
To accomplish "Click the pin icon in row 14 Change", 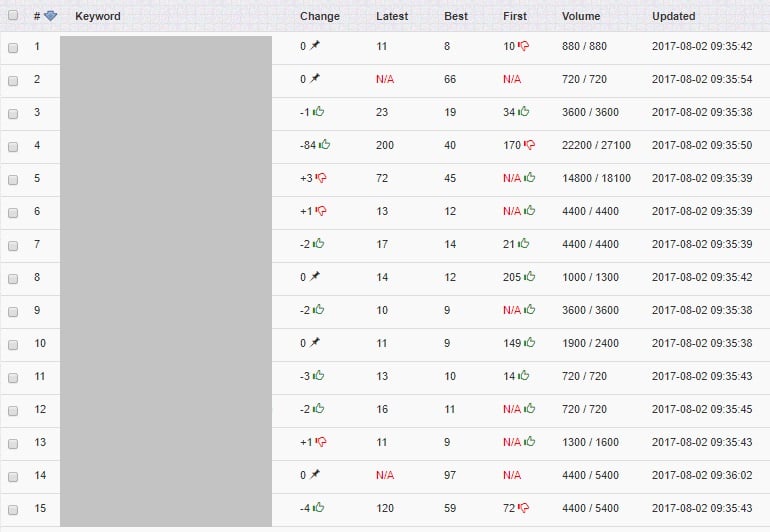I will tap(315, 474).
